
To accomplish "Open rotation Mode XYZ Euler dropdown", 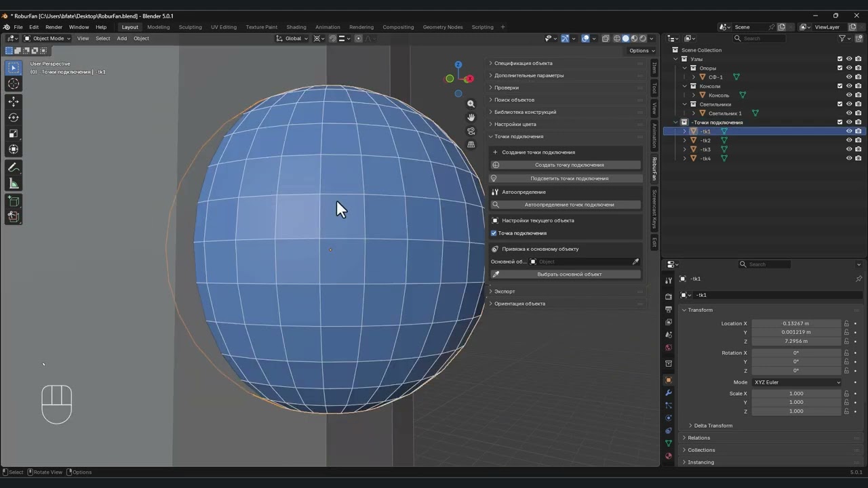I will [x=797, y=382].
